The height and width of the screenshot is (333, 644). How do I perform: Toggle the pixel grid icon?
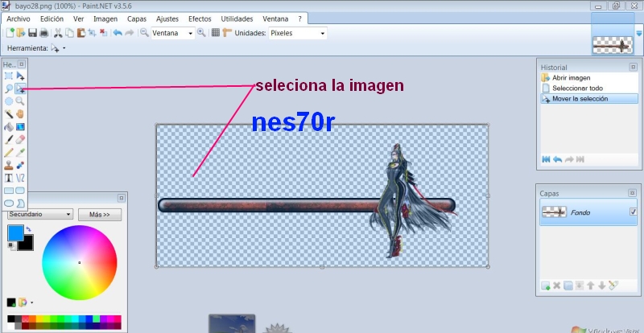click(216, 33)
